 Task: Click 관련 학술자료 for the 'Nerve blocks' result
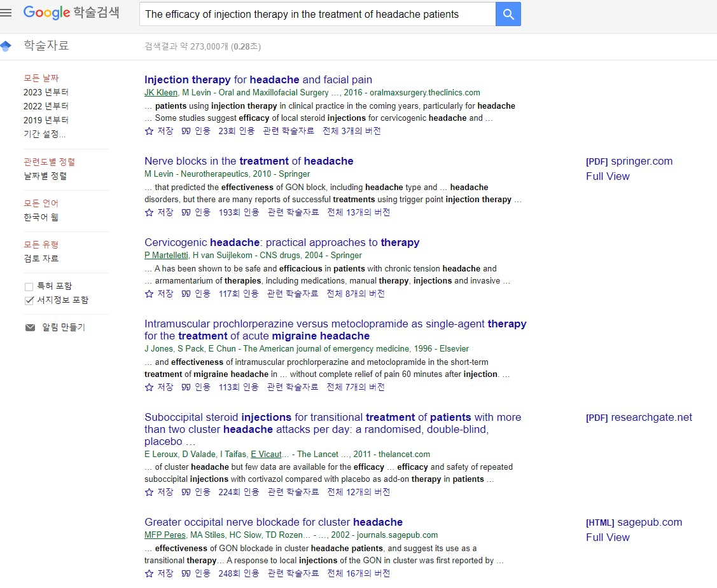[293, 212]
